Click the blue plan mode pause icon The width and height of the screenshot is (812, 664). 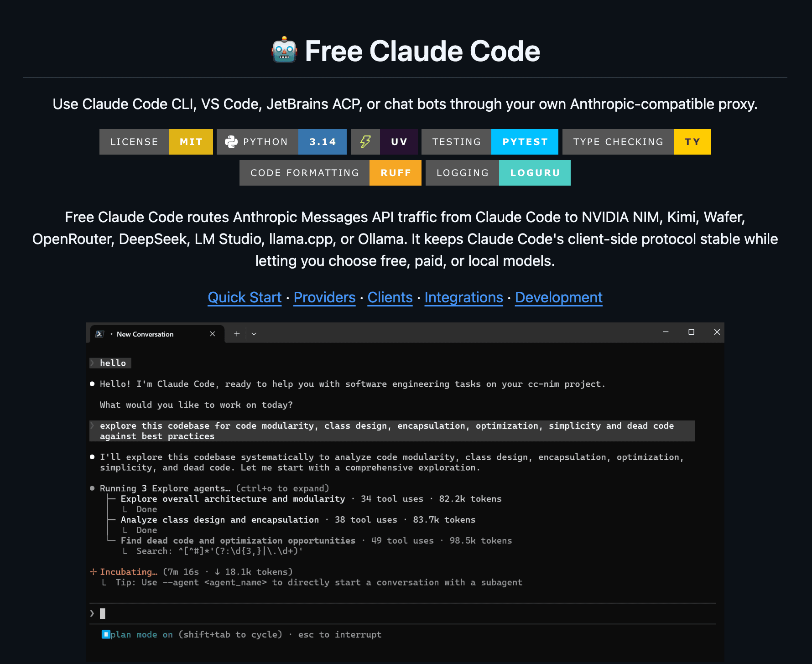[105, 634]
